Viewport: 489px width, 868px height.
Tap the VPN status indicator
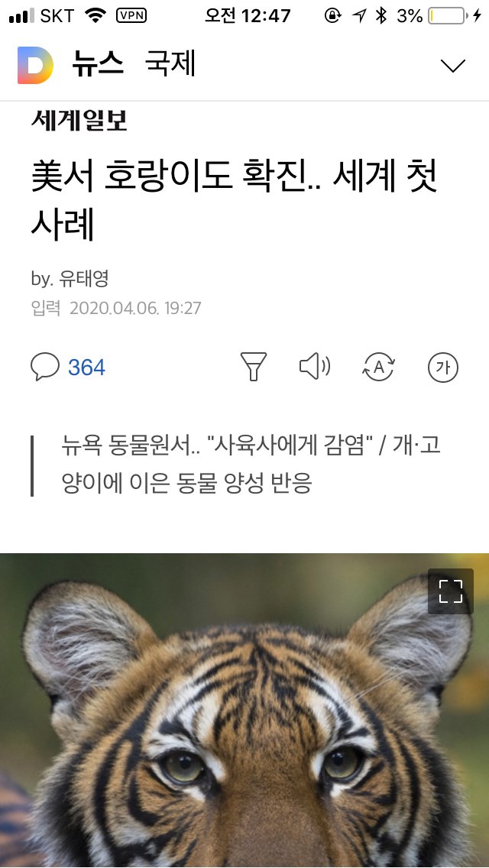pyautogui.click(x=131, y=16)
